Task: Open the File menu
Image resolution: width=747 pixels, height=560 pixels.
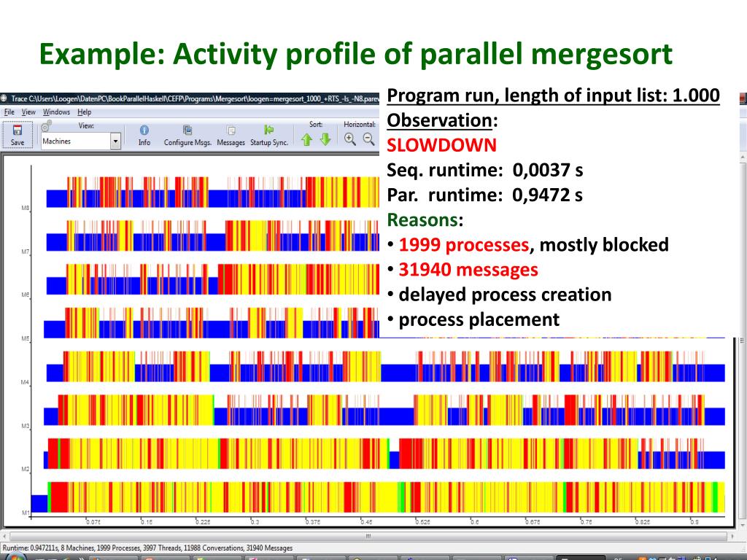Action: [x=9, y=112]
